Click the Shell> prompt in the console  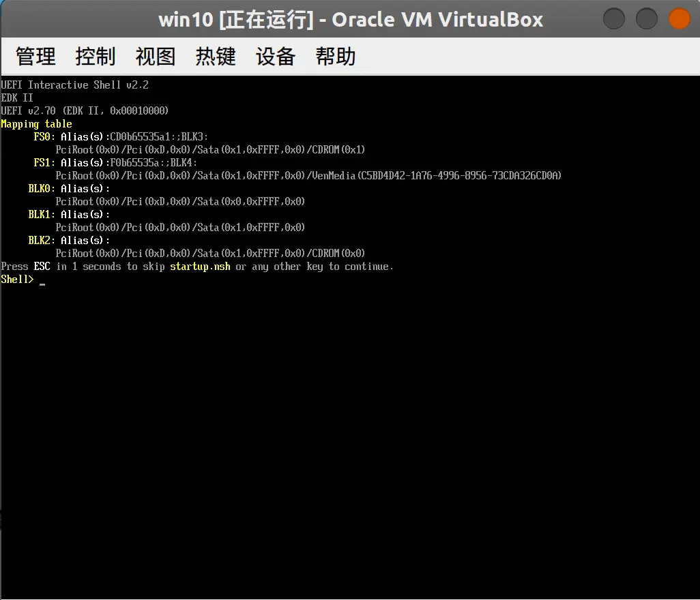[17, 280]
